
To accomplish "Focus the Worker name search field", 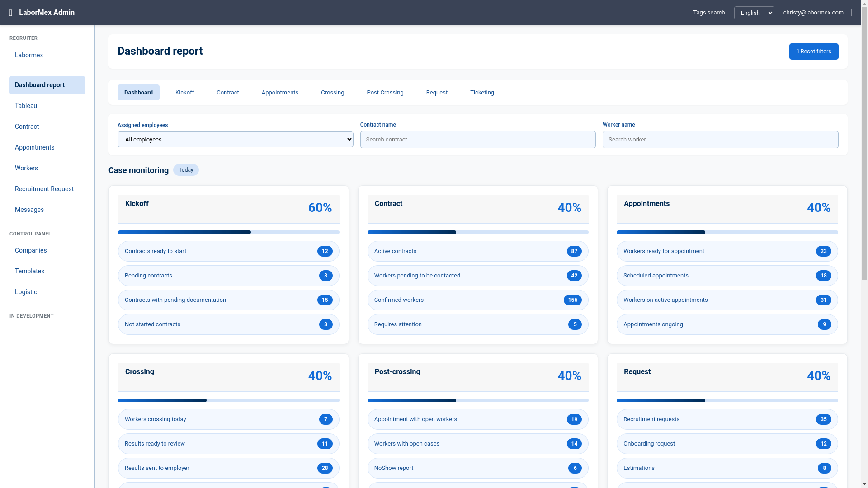I will [720, 140].
